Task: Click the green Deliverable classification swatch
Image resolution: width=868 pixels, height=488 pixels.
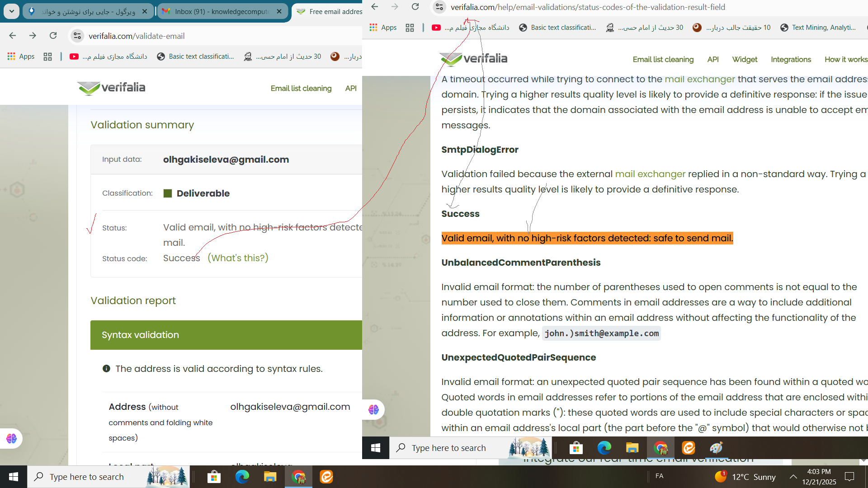Action: 167,193
